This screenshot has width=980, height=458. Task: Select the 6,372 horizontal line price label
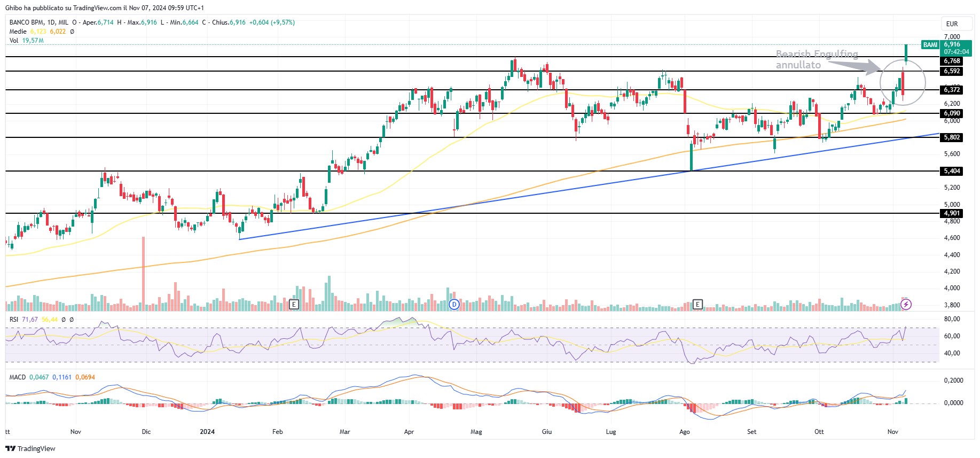point(952,90)
